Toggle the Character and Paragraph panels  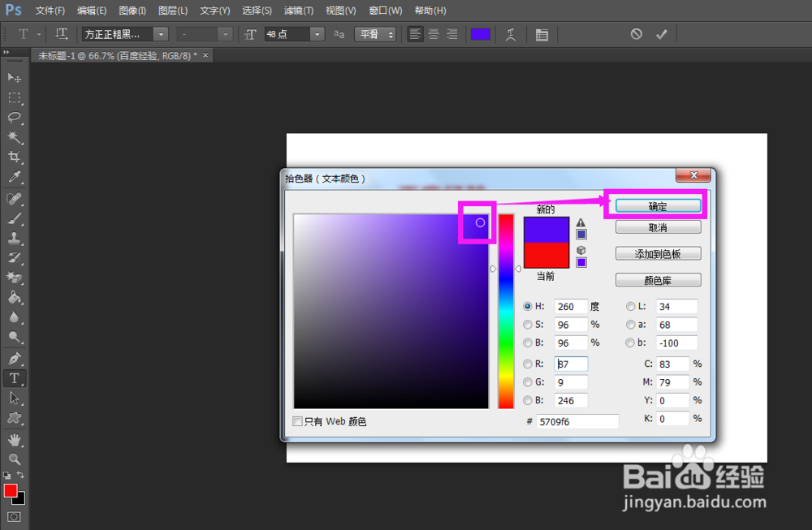tap(542, 34)
